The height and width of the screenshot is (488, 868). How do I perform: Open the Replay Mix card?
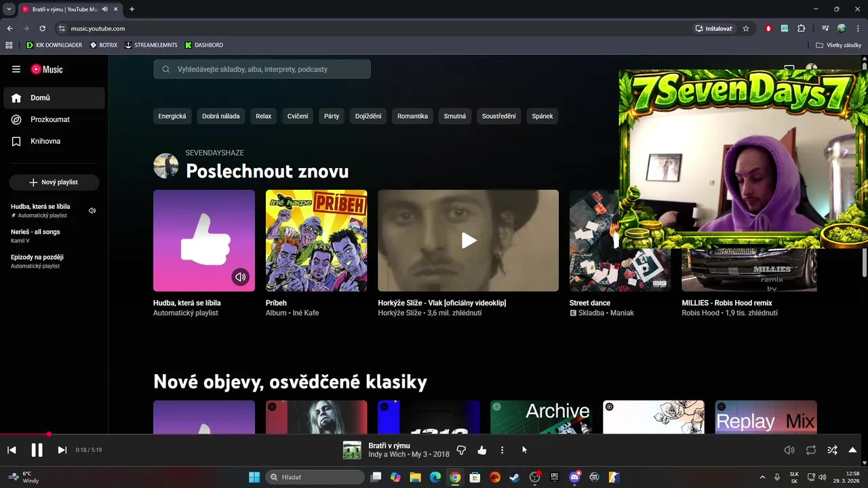(x=766, y=417)
